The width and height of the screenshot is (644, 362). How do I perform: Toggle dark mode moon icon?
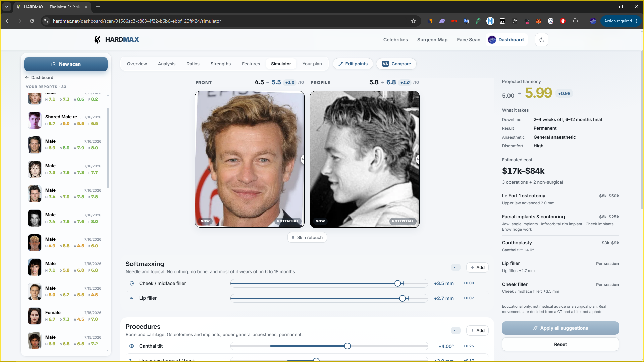tap(542, 40)
